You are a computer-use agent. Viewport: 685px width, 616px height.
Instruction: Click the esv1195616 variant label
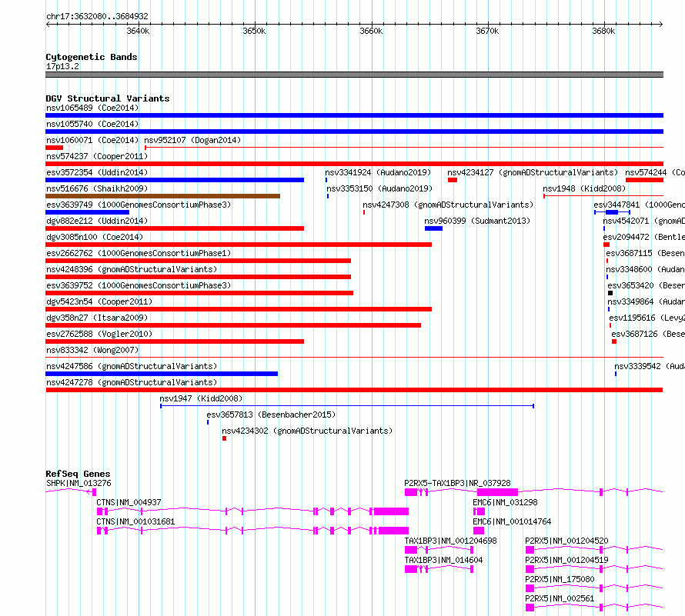[647, 318]
